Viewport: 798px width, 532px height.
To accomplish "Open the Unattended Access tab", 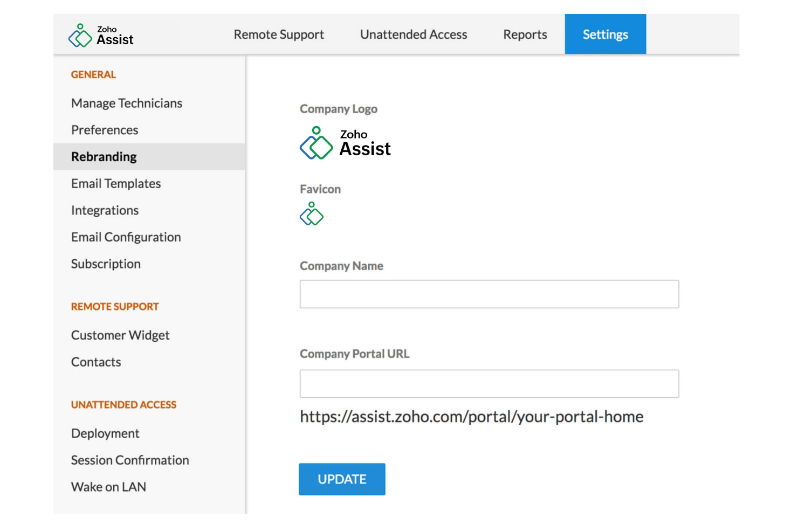I will coord(414,34).
